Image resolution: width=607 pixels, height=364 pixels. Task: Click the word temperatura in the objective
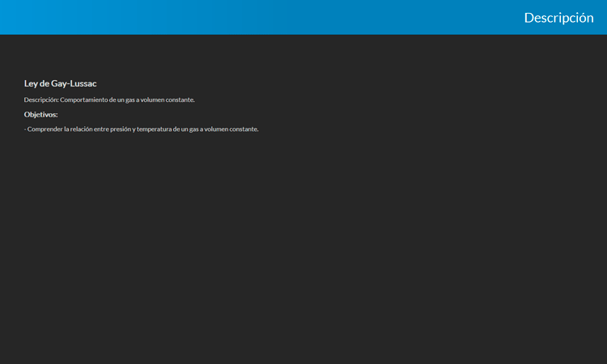(154, 129)
